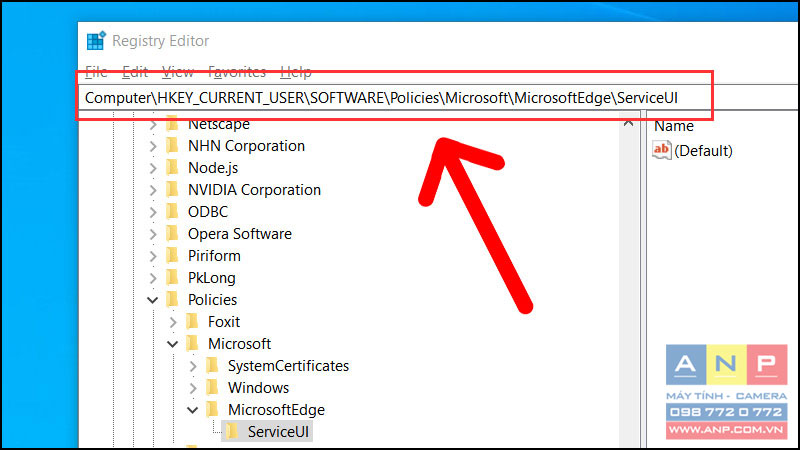The image size is (800, 450).
Task: Click the Microsoft folder icon
Action: point(193,343)
